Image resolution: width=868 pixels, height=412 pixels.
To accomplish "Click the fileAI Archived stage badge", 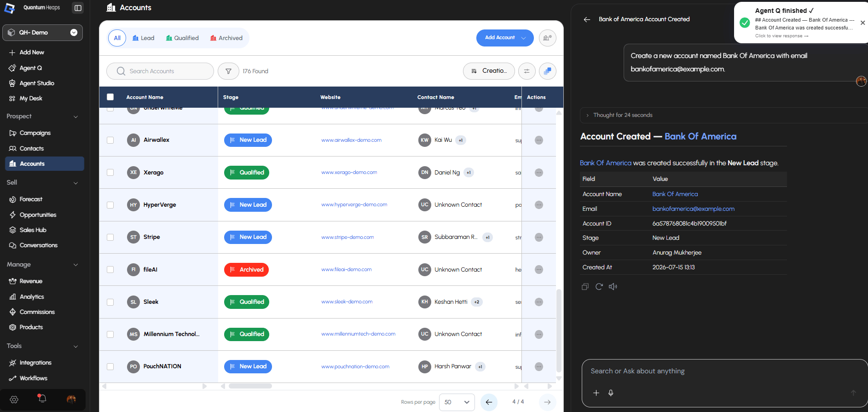I will tap(246, 270).
